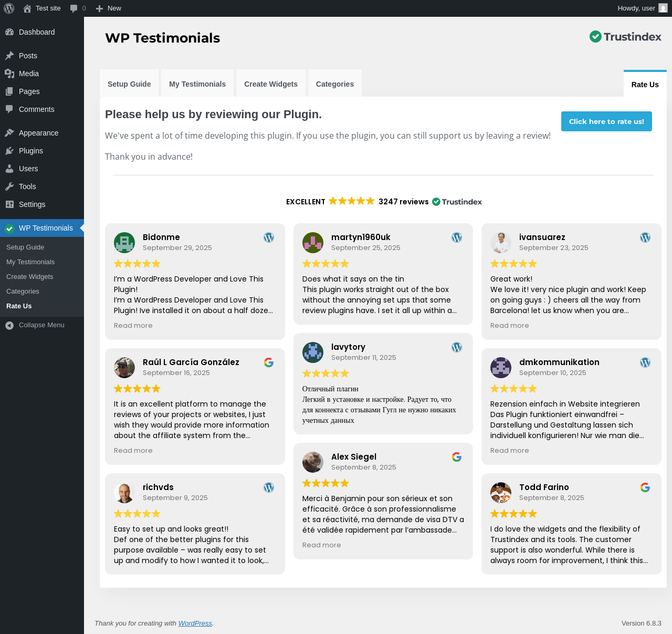Follow the WordPress link in the footer
The image size is (672, 634).
tap(195, 623)
